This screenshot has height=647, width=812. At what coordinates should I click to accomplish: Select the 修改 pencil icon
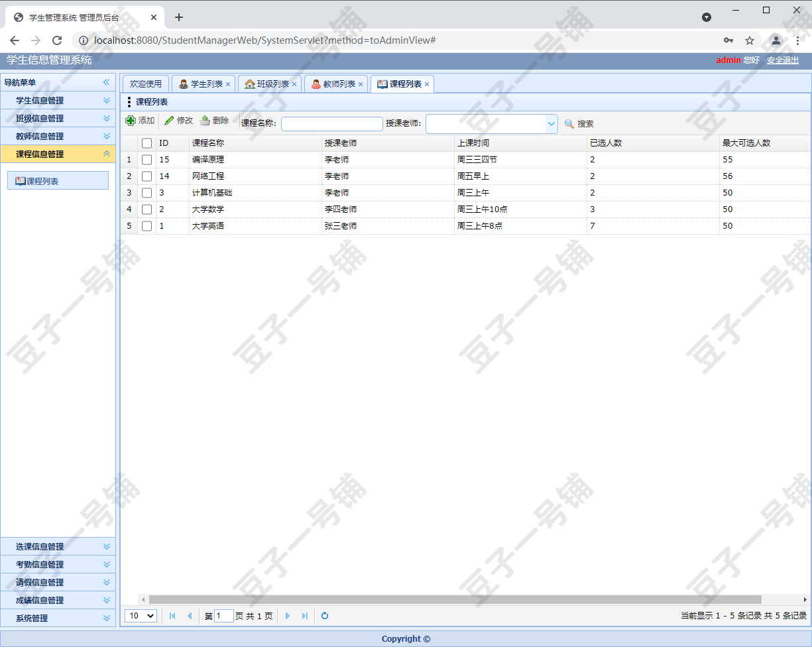click(x=169, y=121)
